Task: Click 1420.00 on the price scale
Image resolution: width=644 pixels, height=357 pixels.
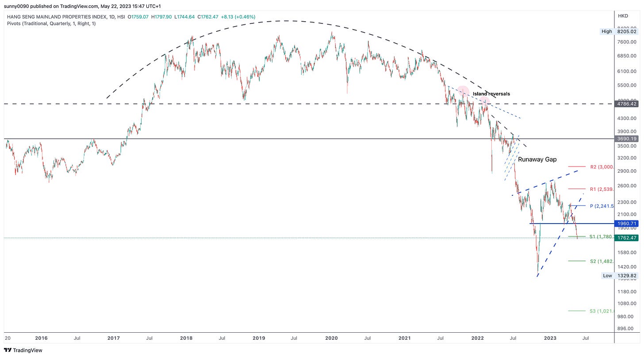Action: coord(627,266)
